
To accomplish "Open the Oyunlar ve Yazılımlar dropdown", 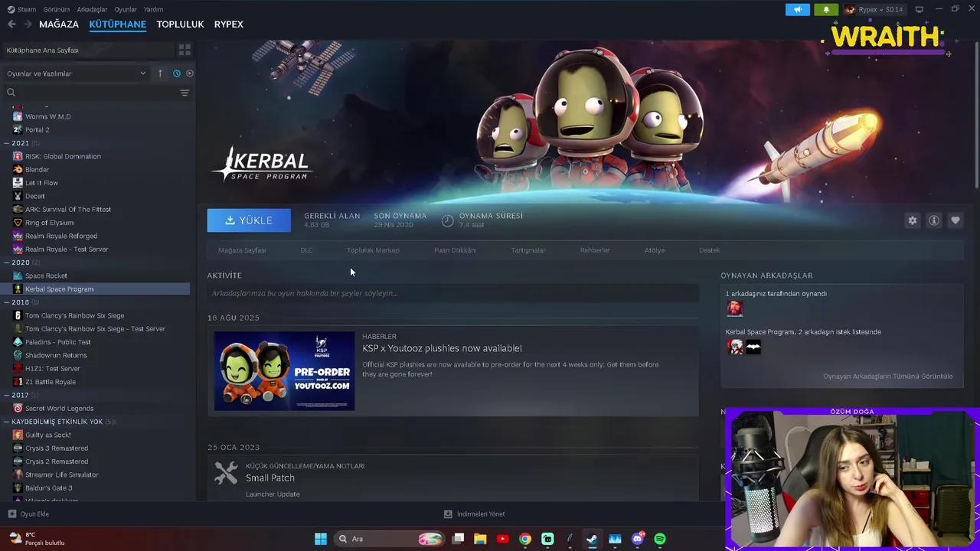I will 77,73.
